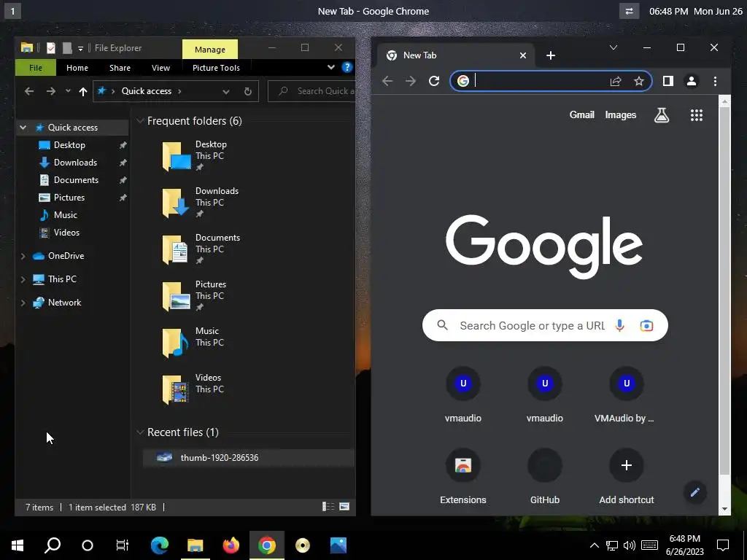Expand the Network tree node
The image size is (747, 560).
click(x=23, y=303)
